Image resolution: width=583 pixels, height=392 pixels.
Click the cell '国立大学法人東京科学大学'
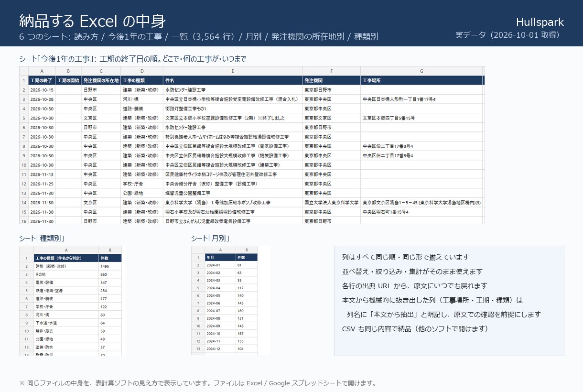(x=331, y=203)
